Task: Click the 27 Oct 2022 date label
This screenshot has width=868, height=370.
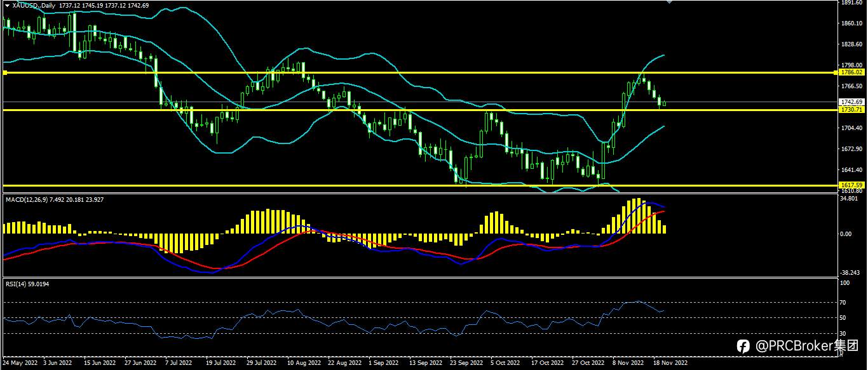Action: (588, 364)
